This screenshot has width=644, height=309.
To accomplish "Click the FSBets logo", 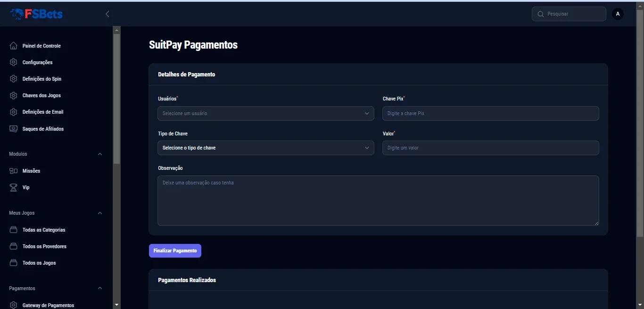I will coord(36,14).
